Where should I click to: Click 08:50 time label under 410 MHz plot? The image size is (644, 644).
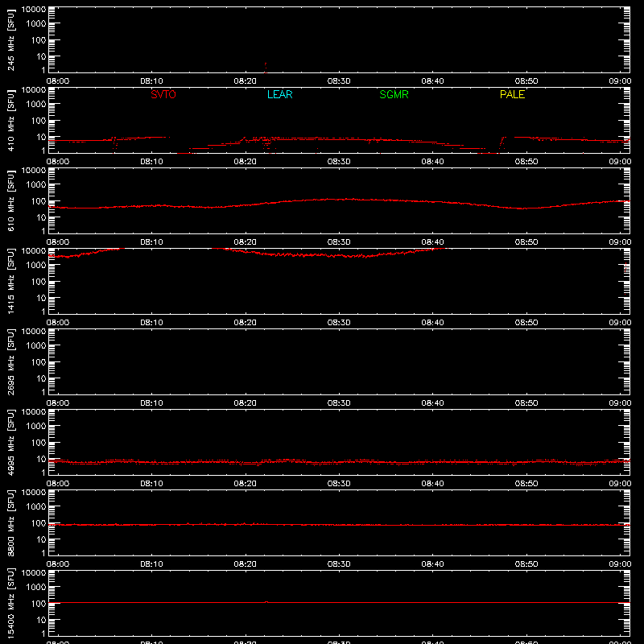pos(526,162)
